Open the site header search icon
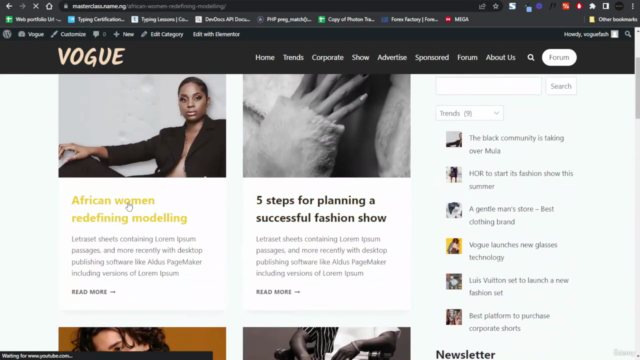The height and width of the screenshot is (360, 640). click(x=531, y=58)
